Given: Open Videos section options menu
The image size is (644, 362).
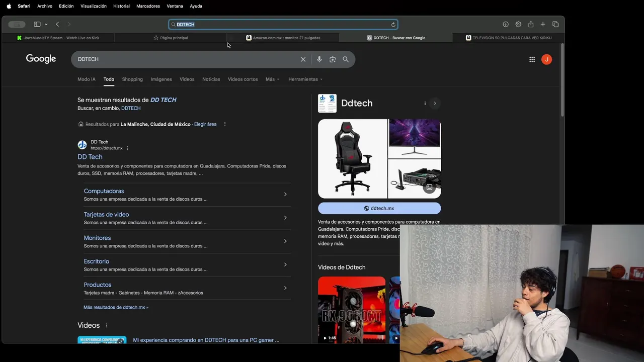Looking at the screenshot, I should [107, 325].
